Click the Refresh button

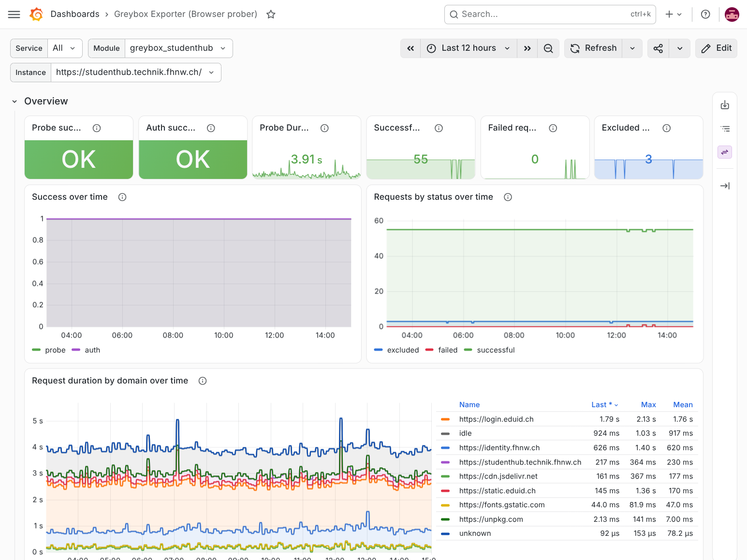pos(593,48)
